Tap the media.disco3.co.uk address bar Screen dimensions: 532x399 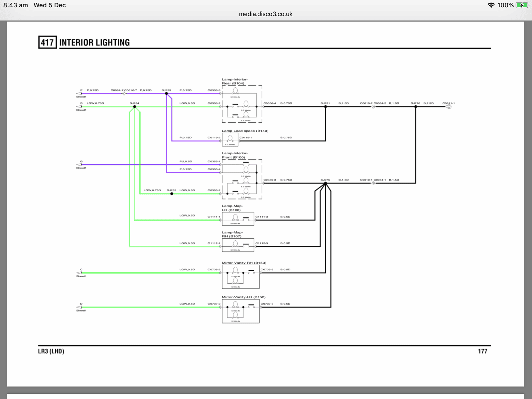(266, 14)
